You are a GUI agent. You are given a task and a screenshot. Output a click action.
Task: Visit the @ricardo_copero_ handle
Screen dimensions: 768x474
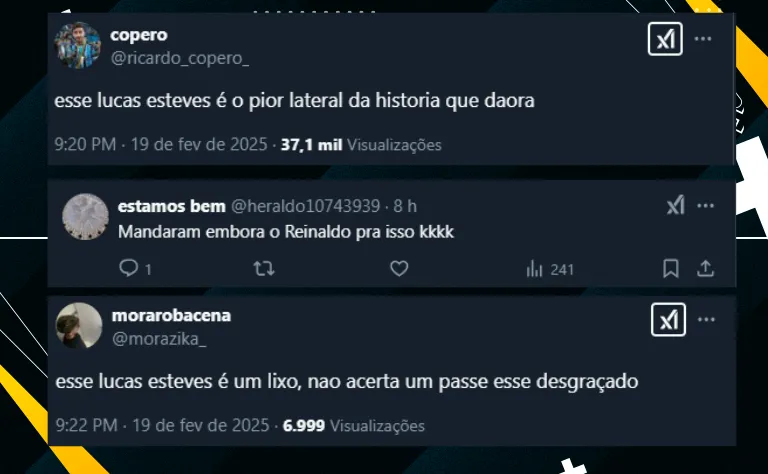pyautogui.click(x=180, y=58)
